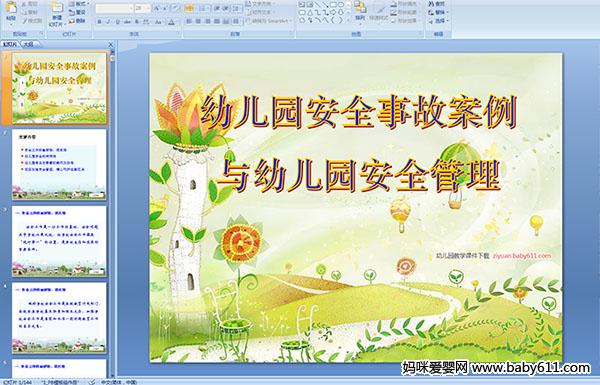Select the second slide thumbnail

59,165
